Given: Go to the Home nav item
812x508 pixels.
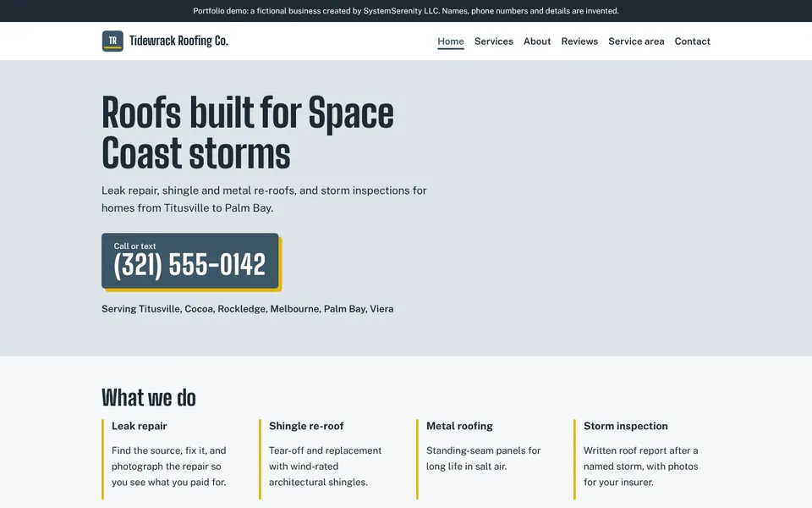Looking at the screenshot, I should click(451, 41).
